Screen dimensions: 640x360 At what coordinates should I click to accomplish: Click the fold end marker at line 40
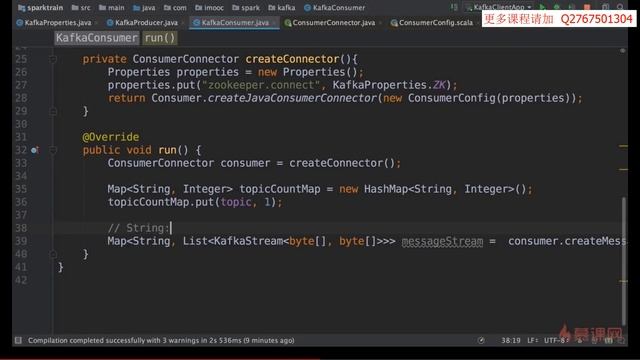53,254
